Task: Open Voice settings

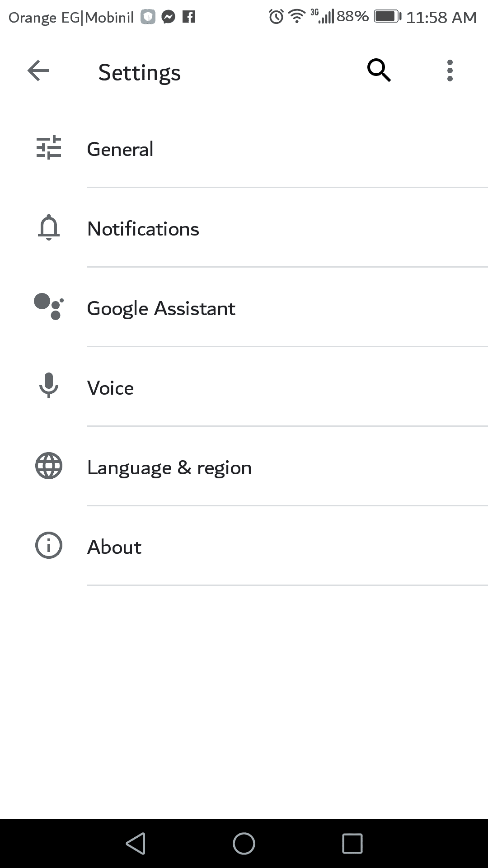Action: click(x=111, y=388)
